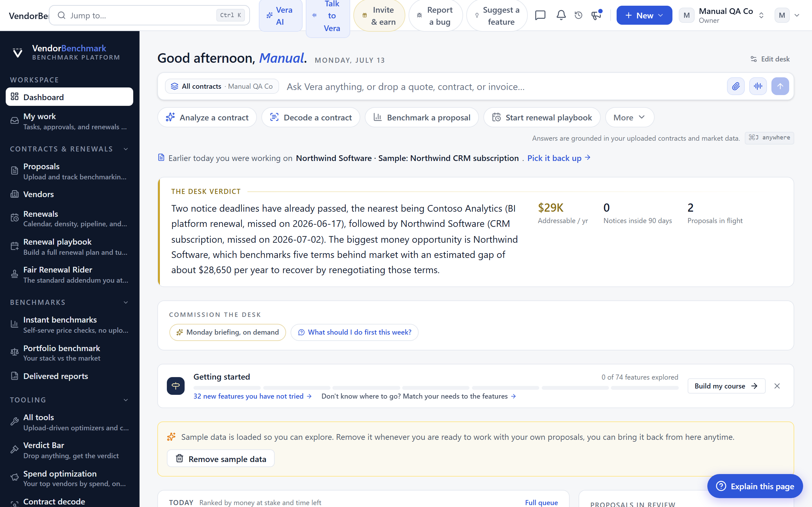Viewport: 812px width, 507px height.
Task: Collapse the Tooling sidebar section
Action: click(x=126, y=400)
